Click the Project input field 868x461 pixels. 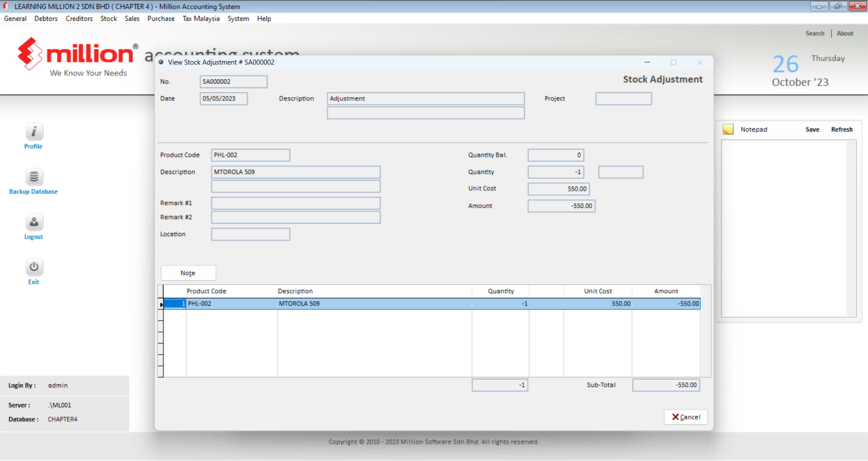624,99
